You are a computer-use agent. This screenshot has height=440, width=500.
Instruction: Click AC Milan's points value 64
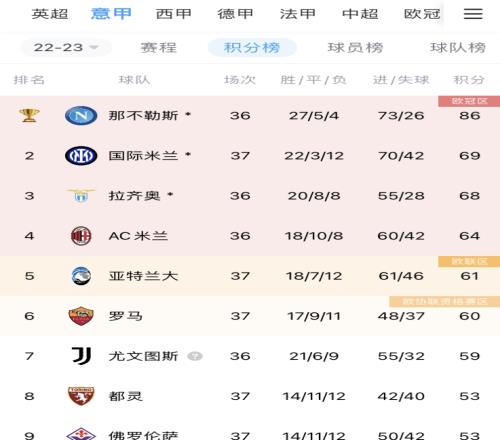(x=470, y=236)
